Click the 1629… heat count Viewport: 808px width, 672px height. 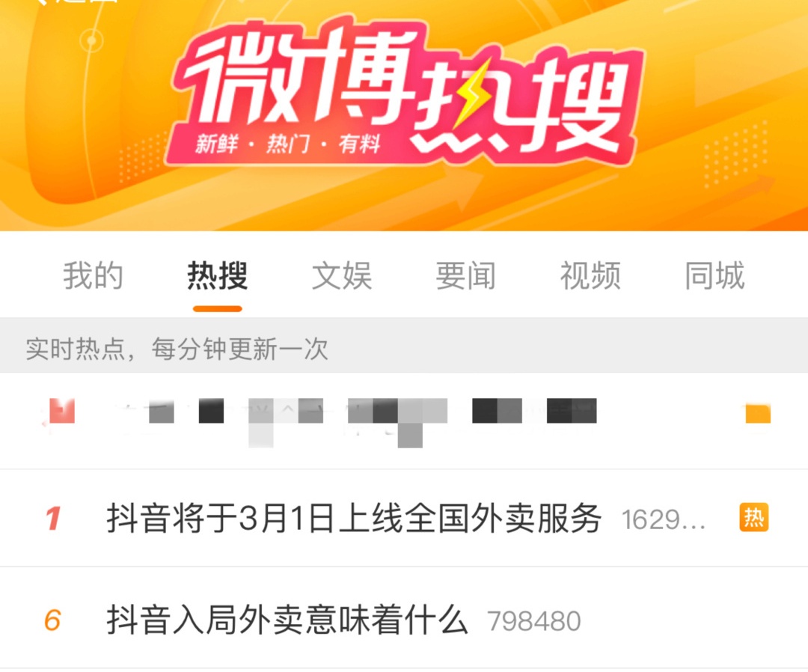[663, 520]
